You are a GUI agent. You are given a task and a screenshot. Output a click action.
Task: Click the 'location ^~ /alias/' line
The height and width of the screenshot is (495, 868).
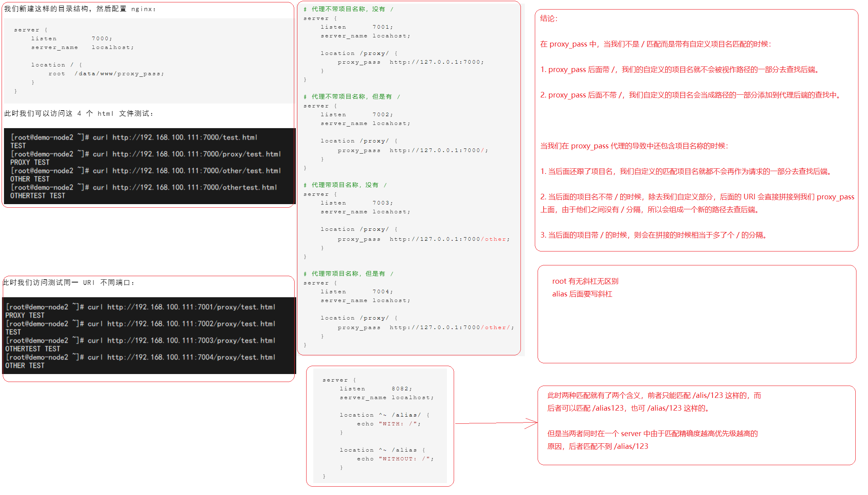point(384,415)
